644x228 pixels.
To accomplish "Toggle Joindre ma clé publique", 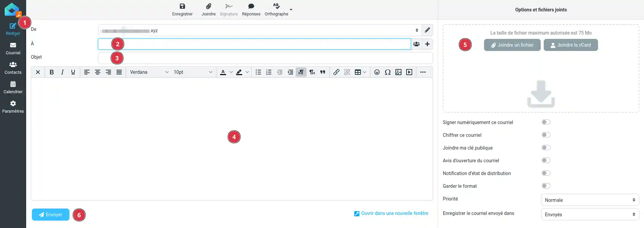I will coord(546,148).
